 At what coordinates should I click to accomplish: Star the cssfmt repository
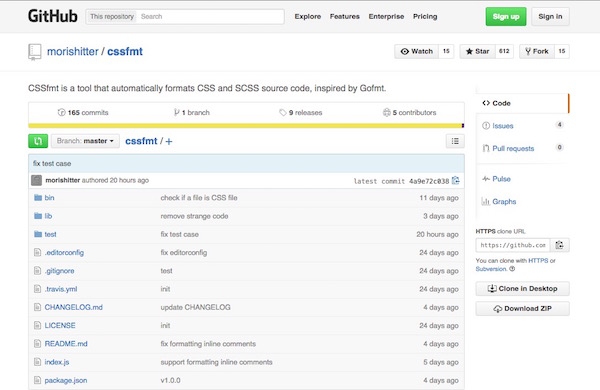pyautogui.click(x=477, y=51)
